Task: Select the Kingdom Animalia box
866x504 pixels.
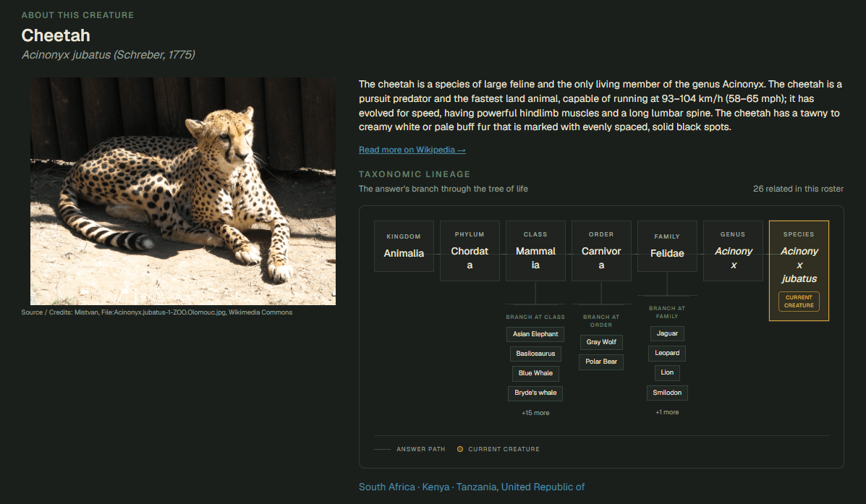Action: click(404, 246)
